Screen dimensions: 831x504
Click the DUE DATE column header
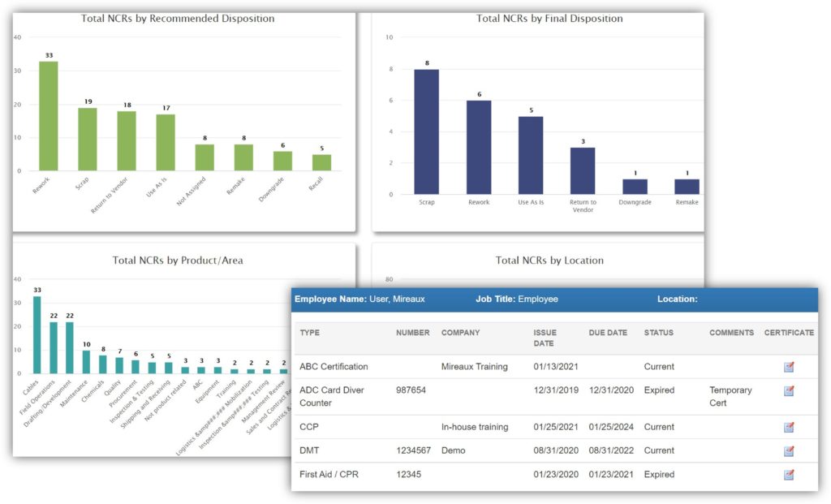pyautogui.click(x=607, y=333)
